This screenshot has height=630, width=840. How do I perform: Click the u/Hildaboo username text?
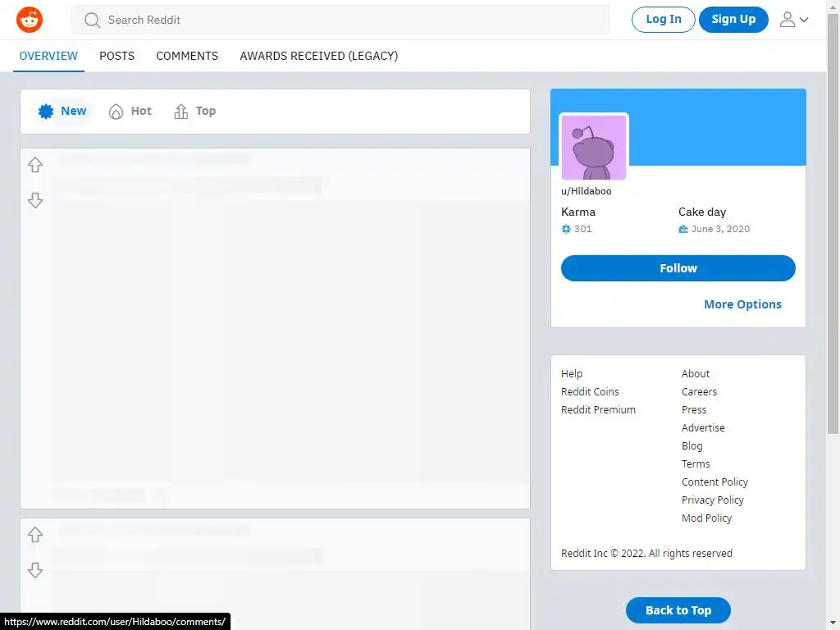click(586, 191)
